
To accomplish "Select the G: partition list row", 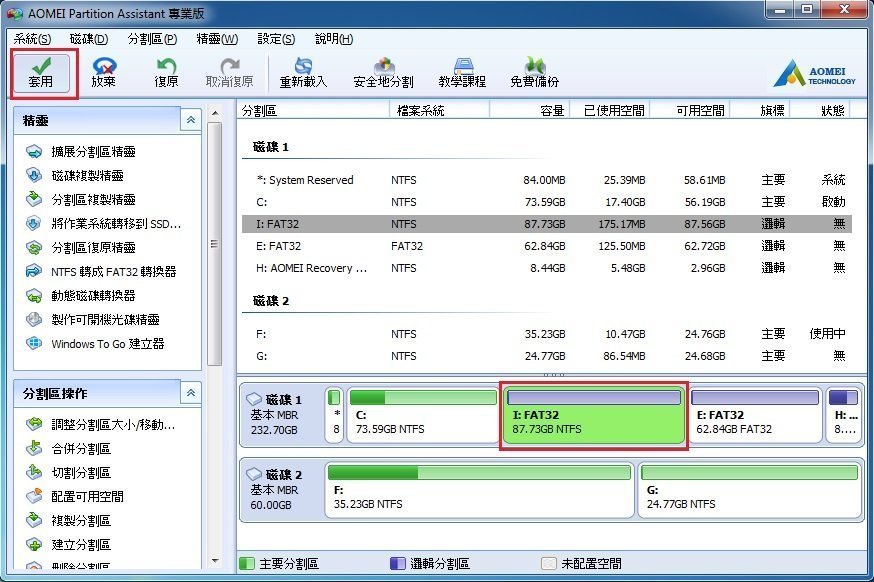I will click(x=547, y=356).
